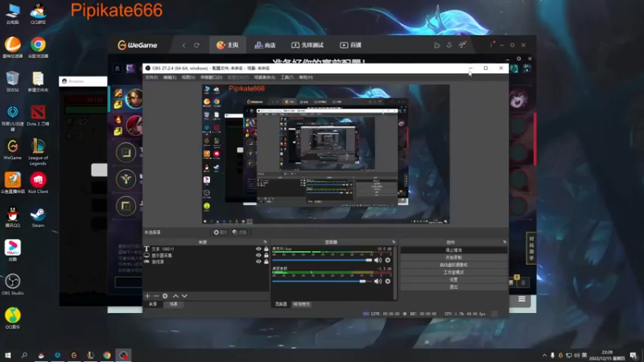This screenshot has width=644, height=362.
Task: Open the 工具(T) menu in OBS
Action: point(287,77)
